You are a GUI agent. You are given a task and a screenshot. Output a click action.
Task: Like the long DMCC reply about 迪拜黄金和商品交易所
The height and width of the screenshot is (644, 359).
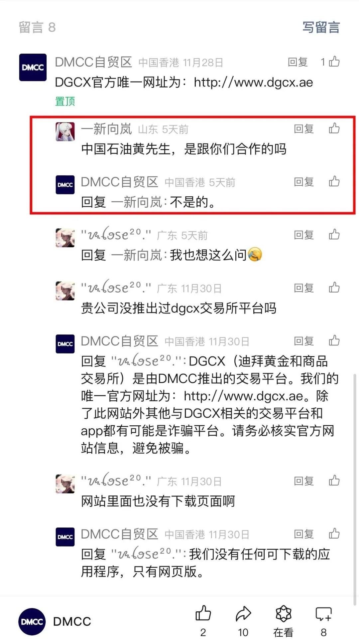pyautogui.click(x=334, y=341)
